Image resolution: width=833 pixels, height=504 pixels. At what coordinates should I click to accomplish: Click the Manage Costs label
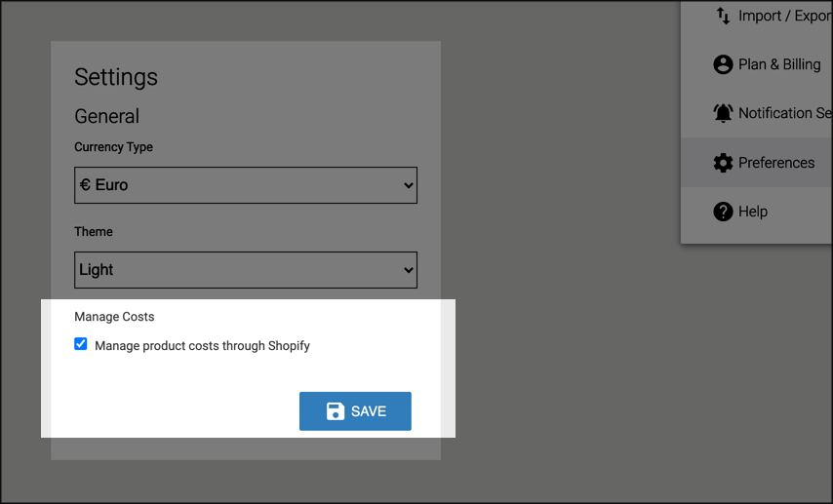[x=114, y=317]
